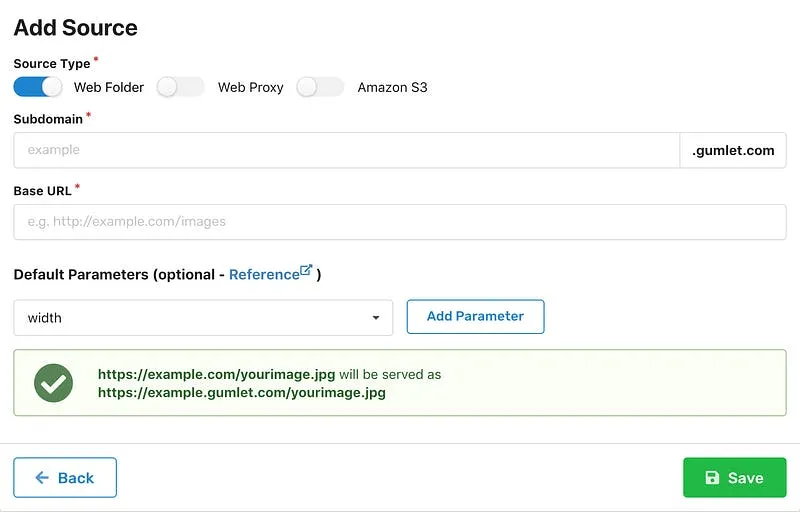This screenshot has width=800, height=512.
Task: Click the green checkmark icon
Action: 53,383
